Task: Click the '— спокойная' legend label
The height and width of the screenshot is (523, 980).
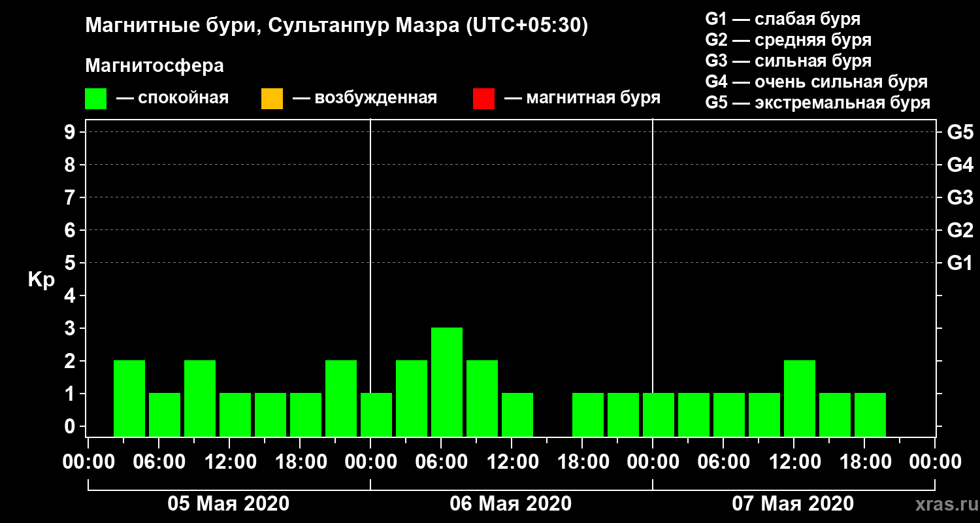Action: coord(172,98)
